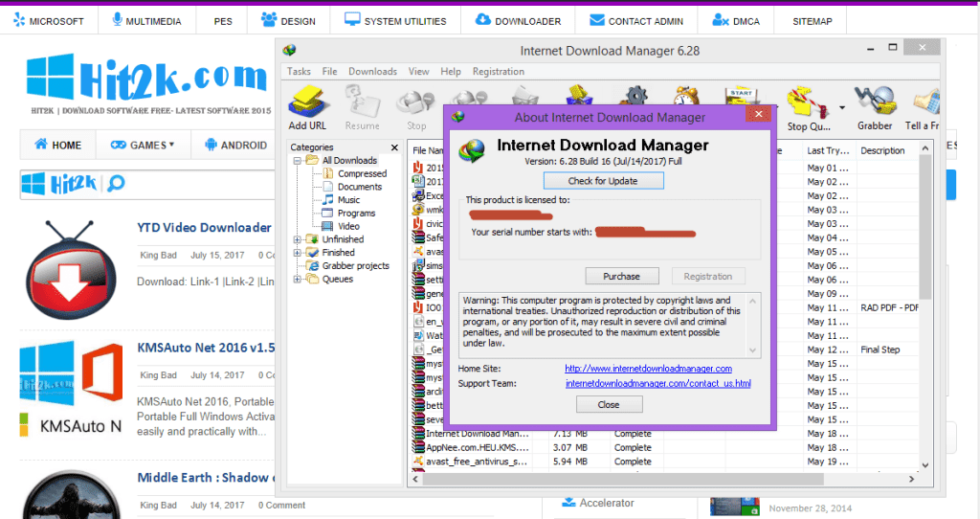Viewport: 980px width, 519px height.
Task: Click the Games controller icon
Action: coord(118,145)
